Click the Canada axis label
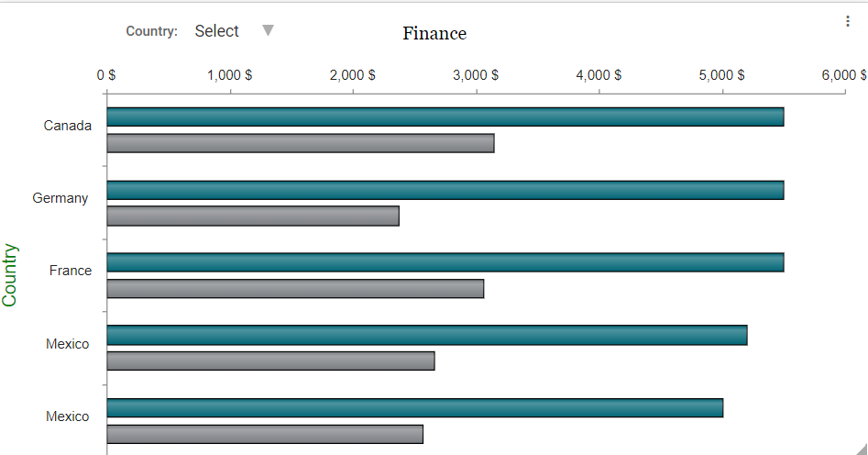Image resolution: width=868 pixels, height=455 pixels. [68, 126]
